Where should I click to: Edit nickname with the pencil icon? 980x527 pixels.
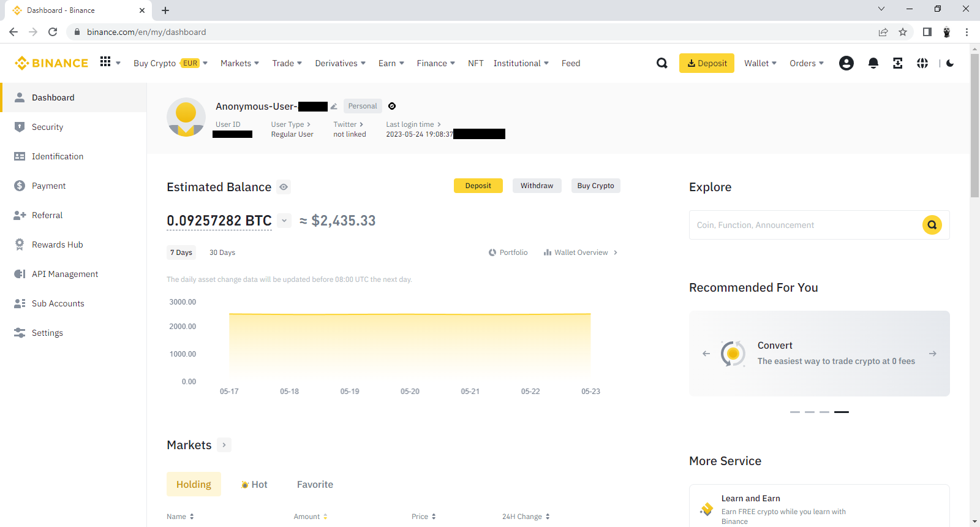(x=334, y=107)
